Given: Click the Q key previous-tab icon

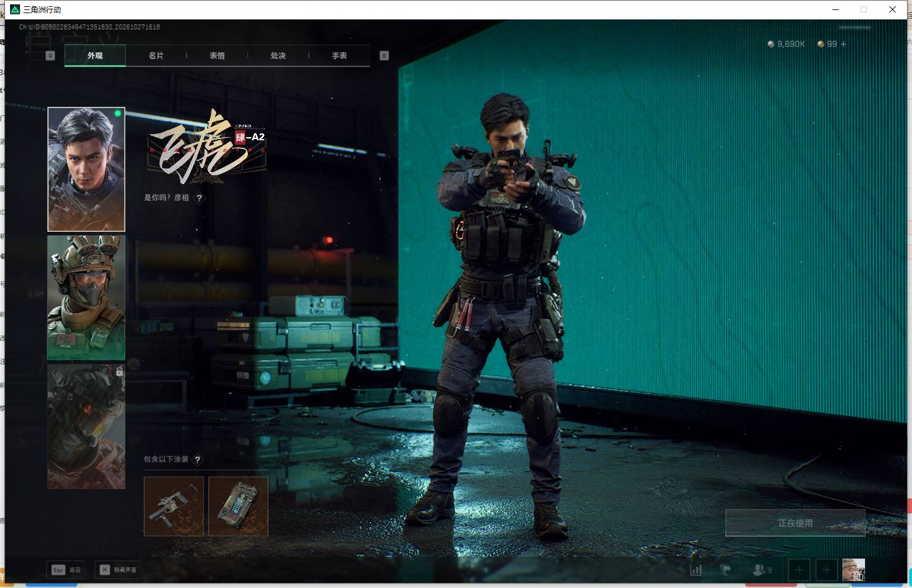Looking at the screenshot, I should (51, 56).
